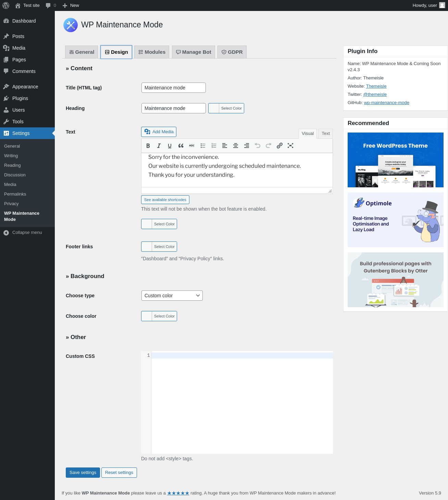The height and width of the screenshot is (500, 448).
Task: Switch to the General tab
Action: [x=82, y=52]
